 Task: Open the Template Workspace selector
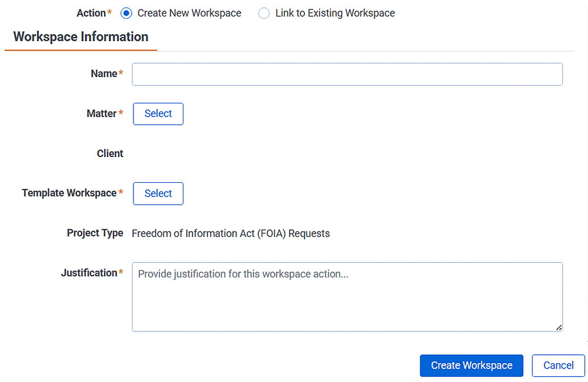click(x=158, y=193)
